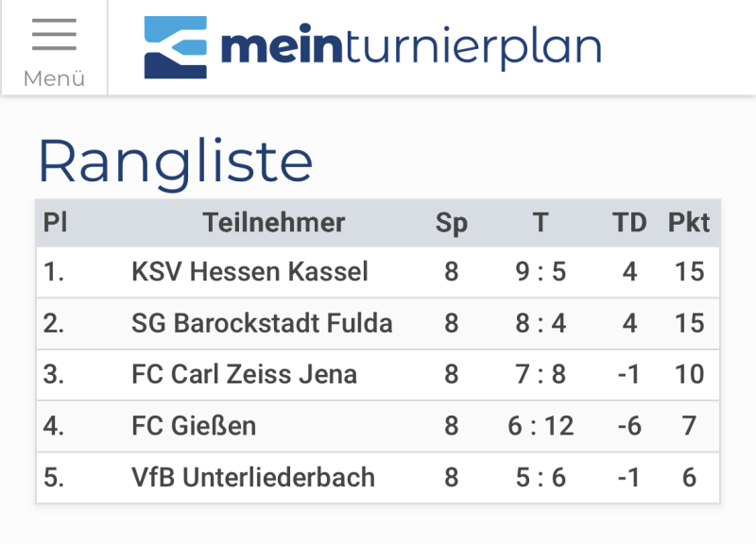Sort the table by the T column header
The height and width of the screenshot is (544, 756).
pos(540,224)
